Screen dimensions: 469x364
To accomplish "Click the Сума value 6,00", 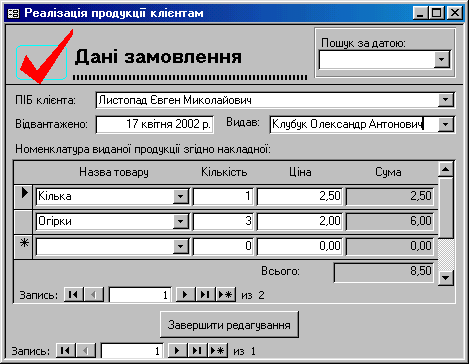I will (390, 221).
